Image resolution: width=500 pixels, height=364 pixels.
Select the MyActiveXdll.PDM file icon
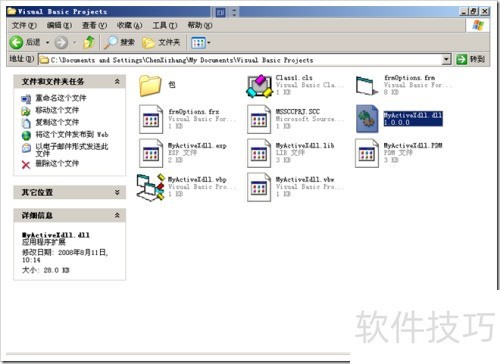(367, 153)
